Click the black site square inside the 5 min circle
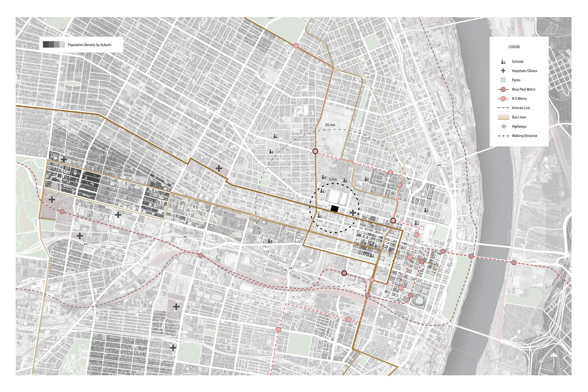The width and height of the screenshot is (588, 392). point(334,209)
